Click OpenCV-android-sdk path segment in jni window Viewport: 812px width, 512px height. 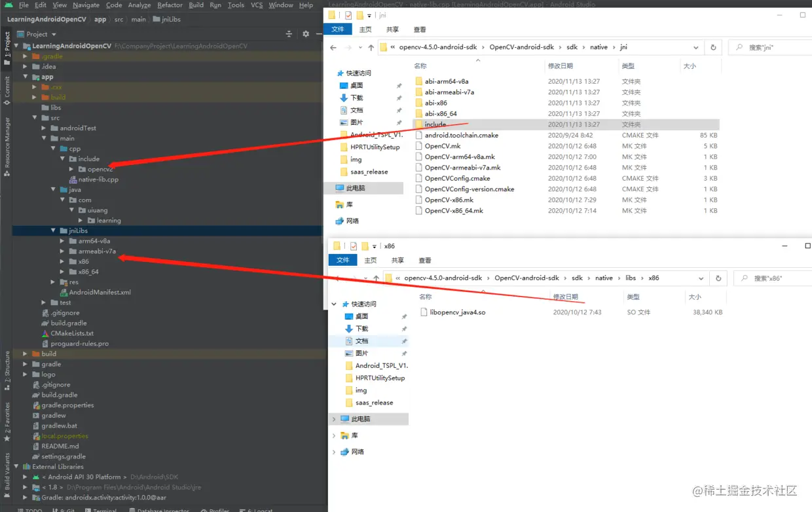coord(521,47)
